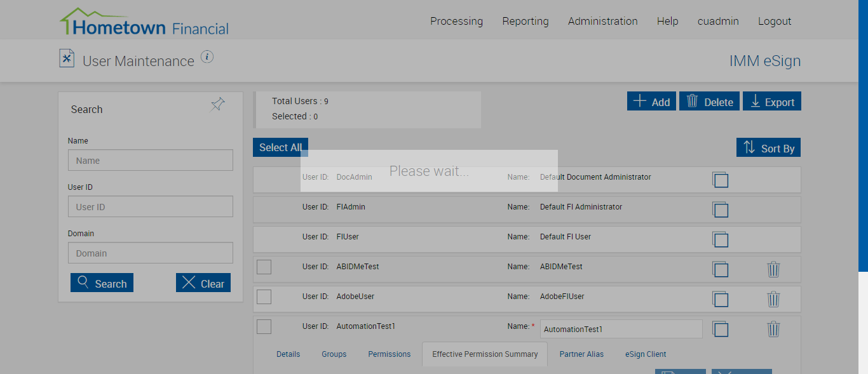The height and width of the screenshot is (374, 868).
Task: Expand the Reporting menu
Action: point(525,21)
